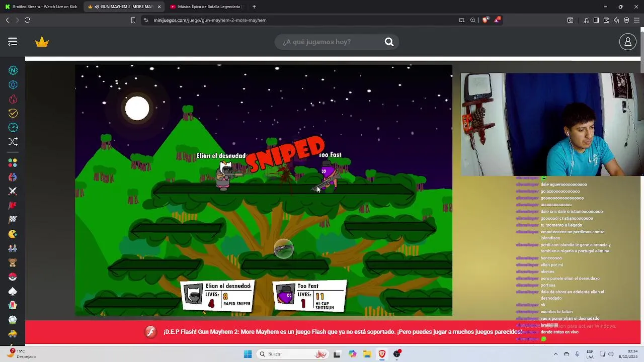Reload the current page
The height and width of the screenshot is (362, 644).
(x=27, y=20)
